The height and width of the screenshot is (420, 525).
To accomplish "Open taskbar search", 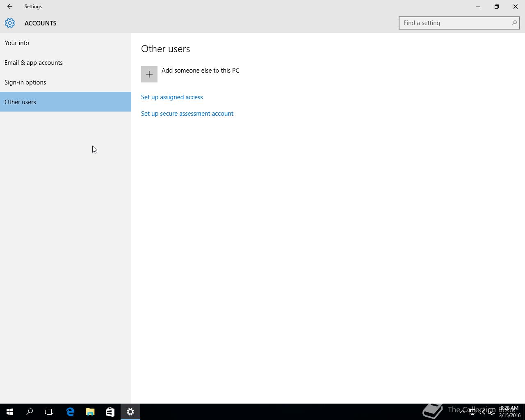I will point(30,412).
